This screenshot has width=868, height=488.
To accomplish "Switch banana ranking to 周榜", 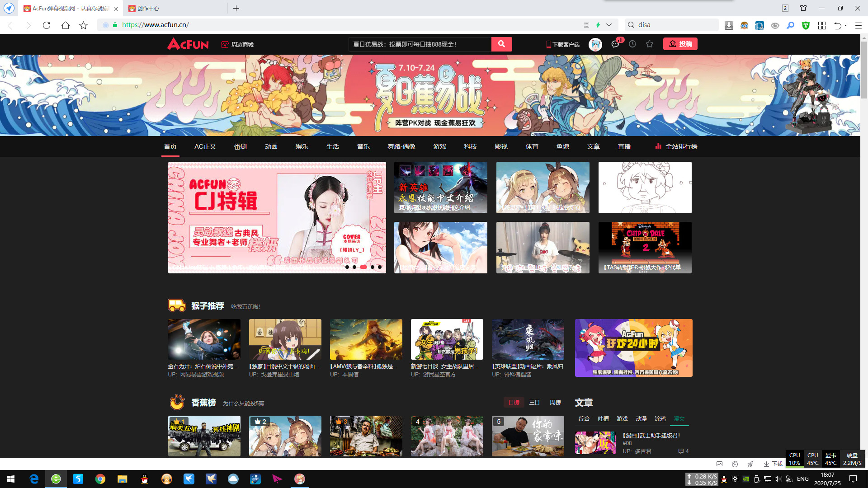I will 555,402.
